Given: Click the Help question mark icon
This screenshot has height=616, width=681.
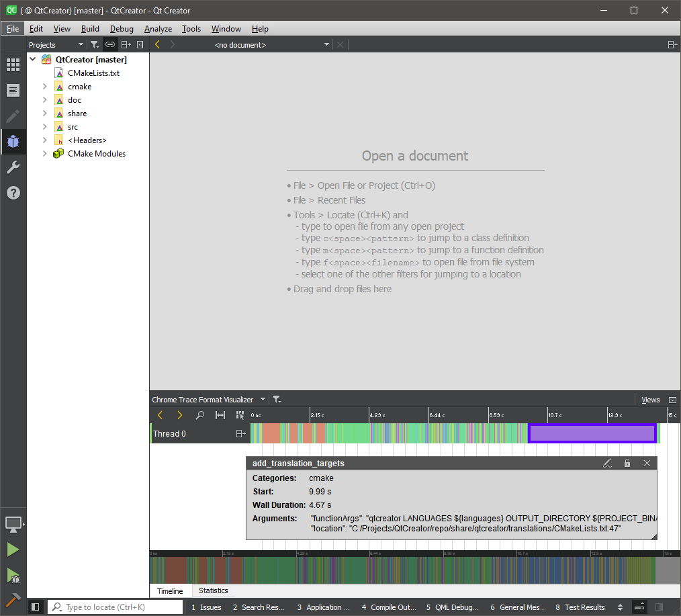Looking at the screenshot, I should pos(13,193).
